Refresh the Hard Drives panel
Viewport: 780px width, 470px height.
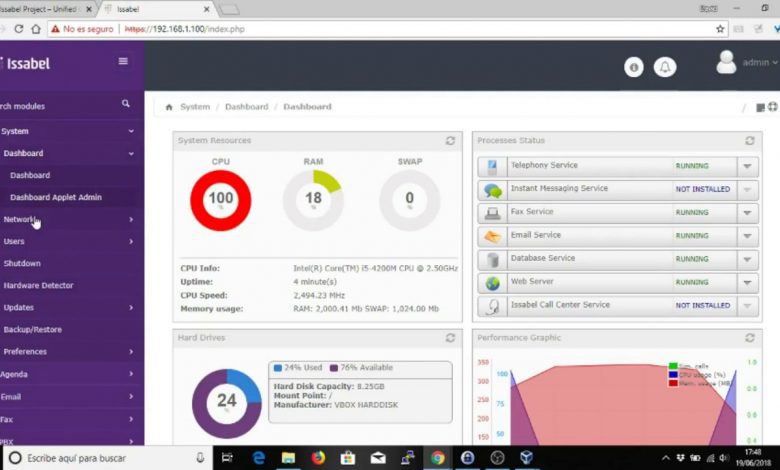coord(450,338)
